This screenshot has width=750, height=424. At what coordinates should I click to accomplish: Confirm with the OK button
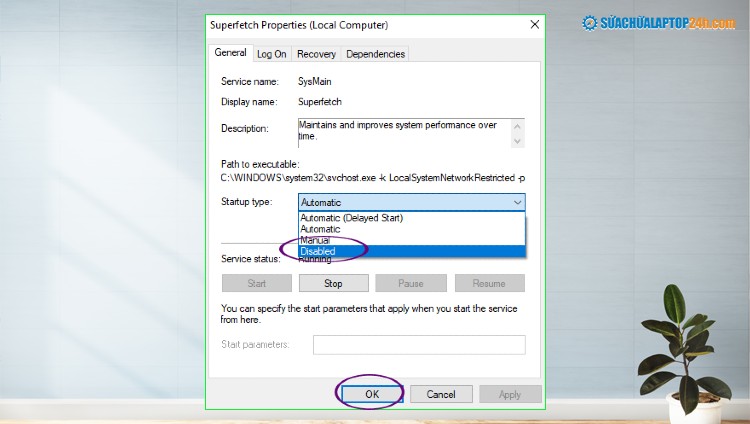click(x=372, y=394)
